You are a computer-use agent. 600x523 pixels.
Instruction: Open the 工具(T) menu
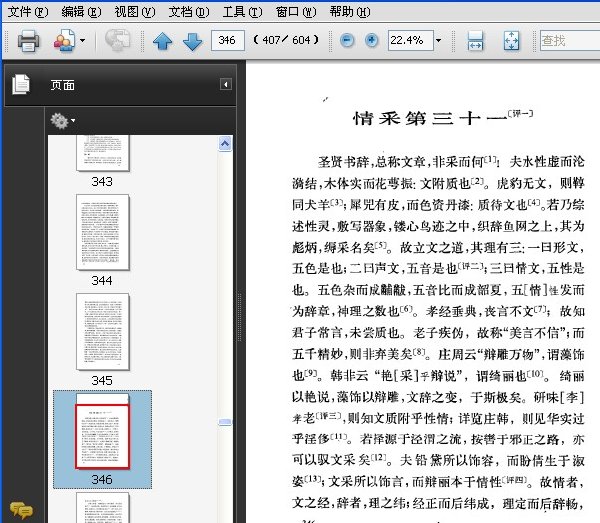[x=243, y=12]
